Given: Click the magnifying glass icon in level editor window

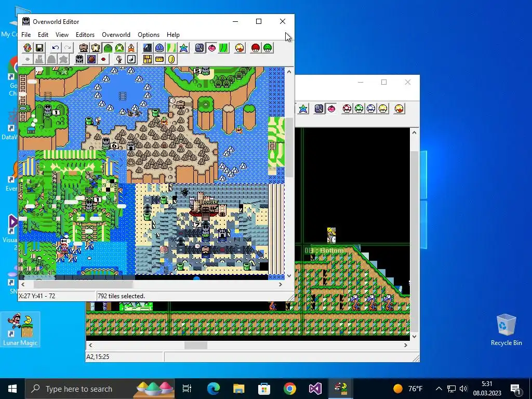Looking at the screenshot, I should pos(319,109).
